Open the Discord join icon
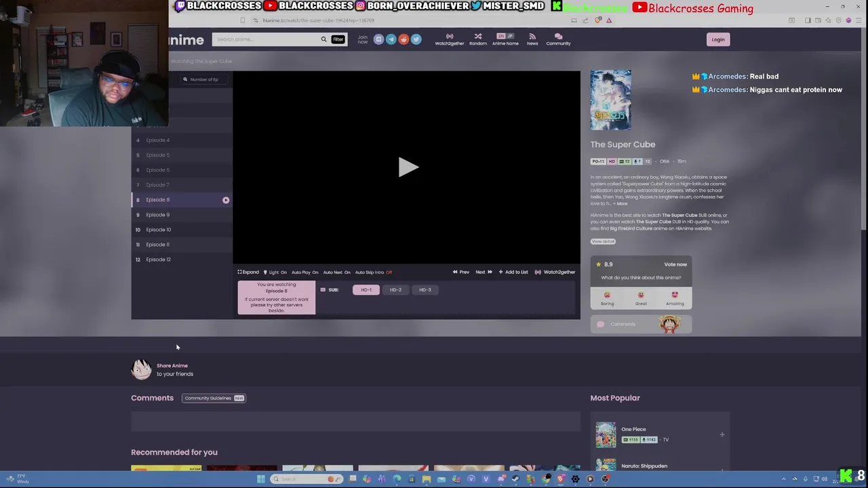868x488 pixels. tap(378, 39)
